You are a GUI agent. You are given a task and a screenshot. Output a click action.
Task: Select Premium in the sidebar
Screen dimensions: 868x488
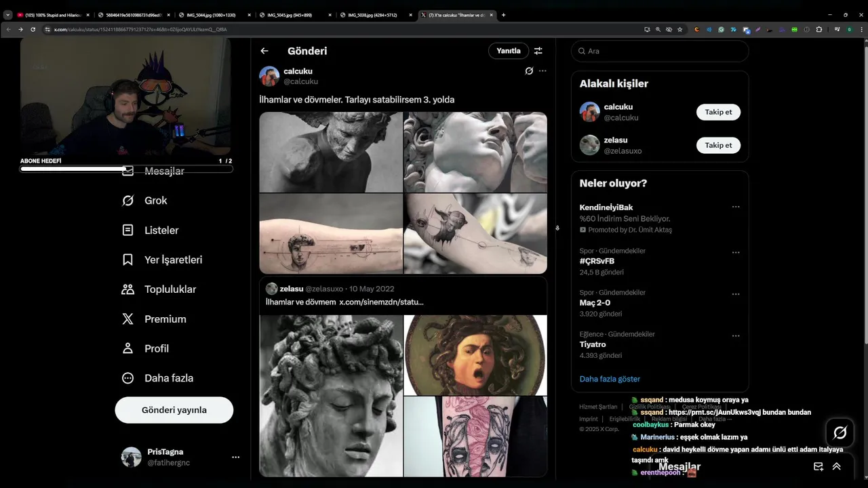153,319
